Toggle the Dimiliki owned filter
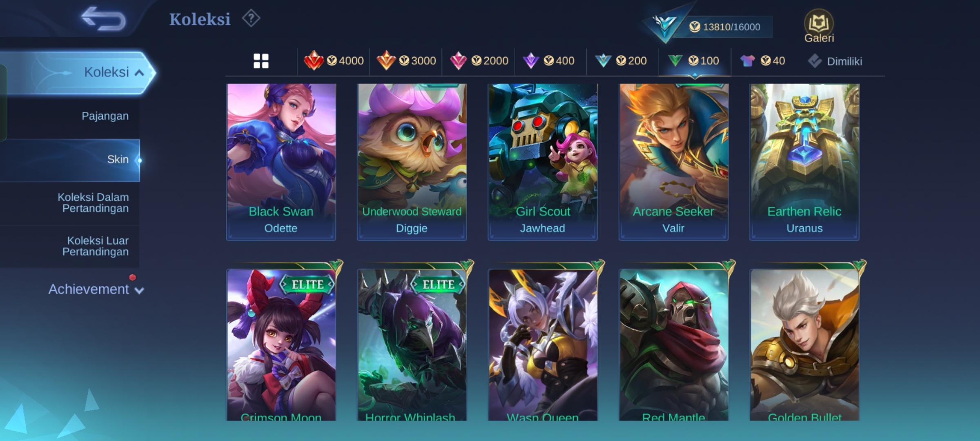Viewport: 980px width, 441px height. [x=835, y=61]
